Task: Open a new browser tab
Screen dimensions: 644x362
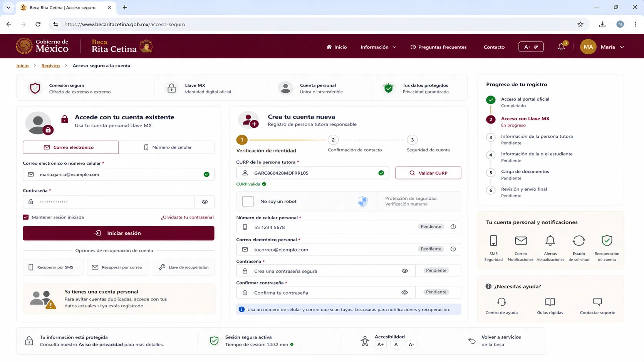Action: 124,7
